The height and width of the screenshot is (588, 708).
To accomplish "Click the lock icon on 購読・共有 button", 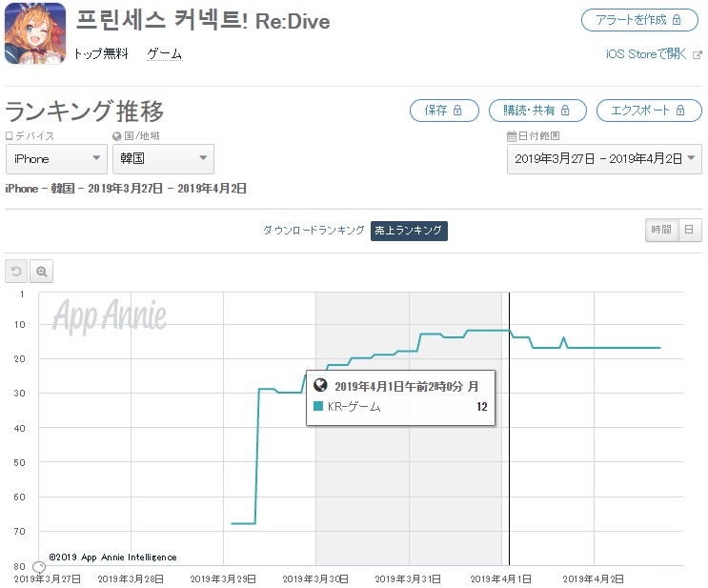I will click(x=565, y=111).
